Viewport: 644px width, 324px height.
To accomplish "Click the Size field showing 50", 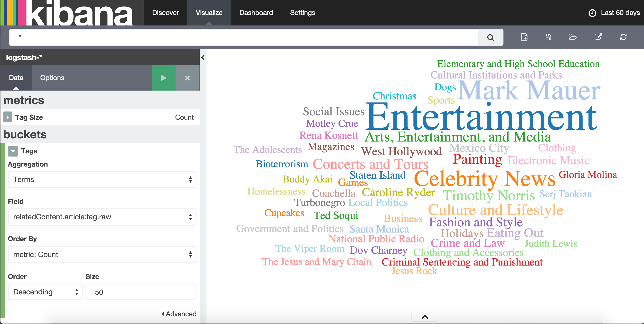I will 141,292.
